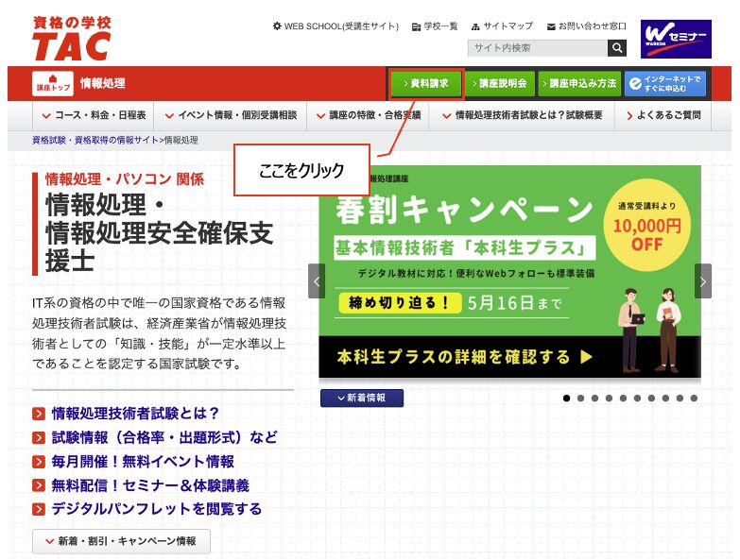Show the previous carousel slide
Screen dimensions: 740x560
pyautogui.click(x=317, y=281)
